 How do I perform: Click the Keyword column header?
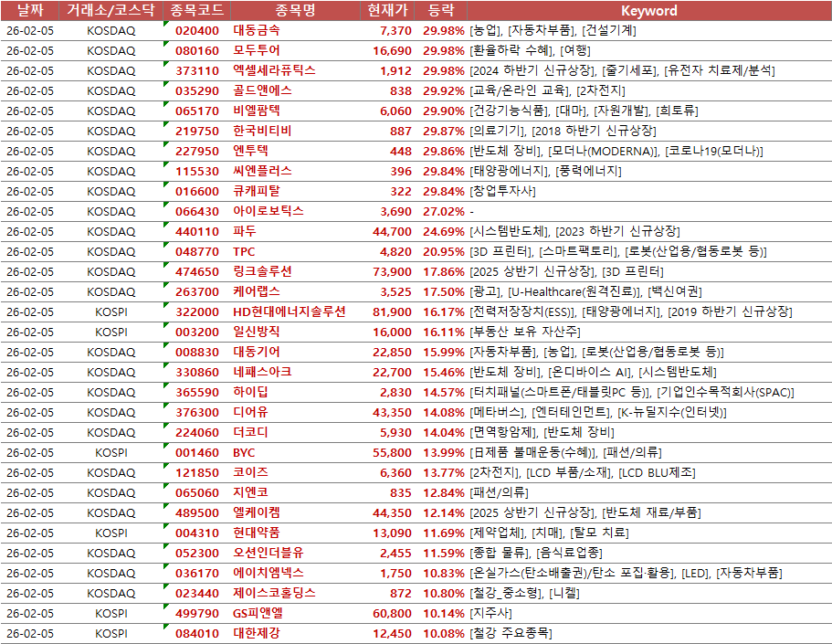pos(649,11)
